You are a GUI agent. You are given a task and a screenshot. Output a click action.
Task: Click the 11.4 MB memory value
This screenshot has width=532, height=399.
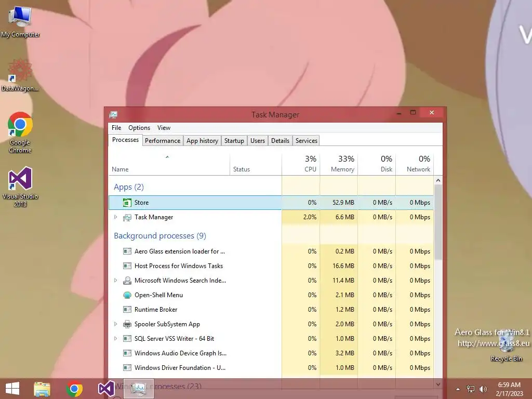pos(343,281)
